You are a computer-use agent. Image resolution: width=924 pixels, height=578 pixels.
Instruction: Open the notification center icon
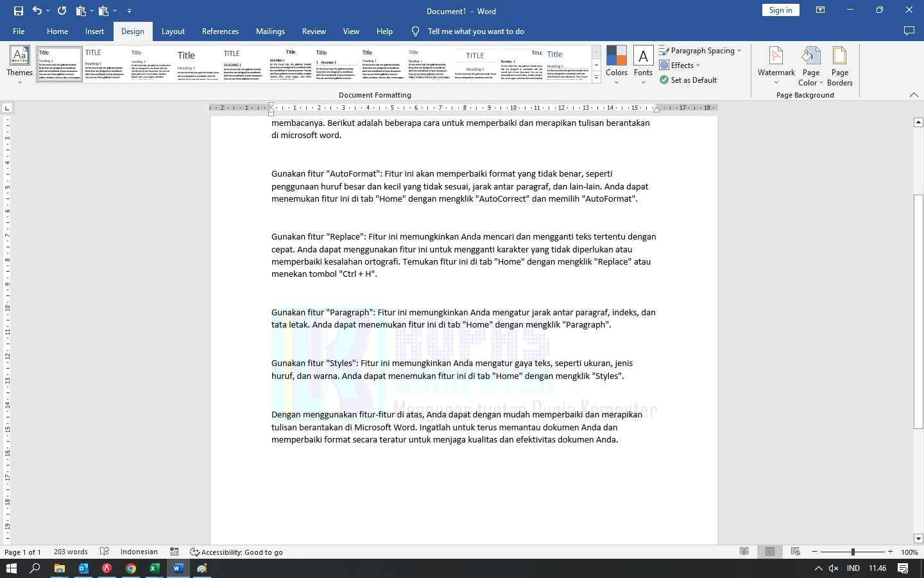pos(903,568)
